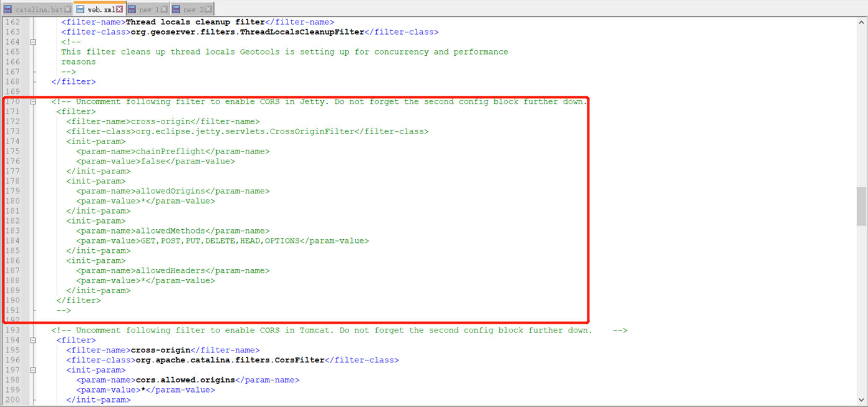Viewport: 868px width, 407px height.
Task: Open the new 2 tab
Action: [192, 9]
